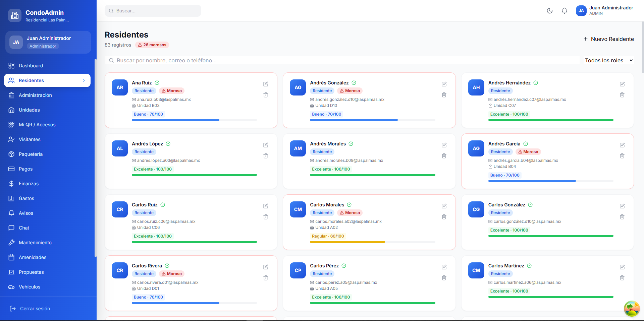644x321 pixels.
Task: Focus the search by name, email or phone field
Action: (342, 61)
